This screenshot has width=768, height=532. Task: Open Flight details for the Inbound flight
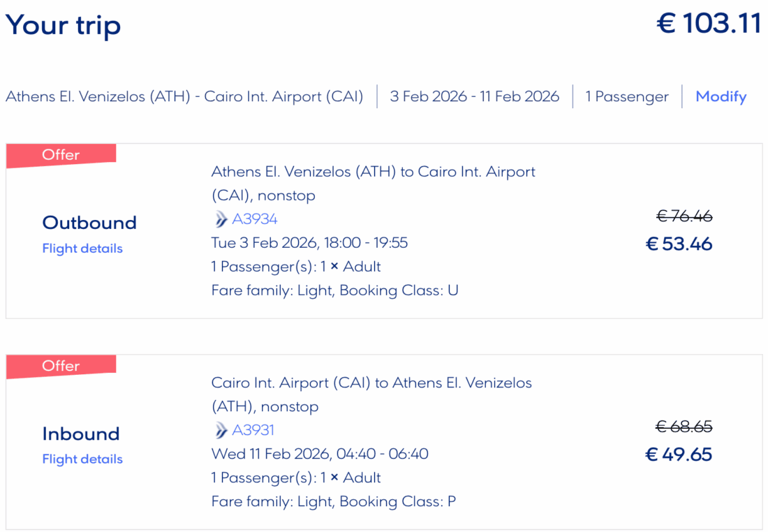point(82,459)
